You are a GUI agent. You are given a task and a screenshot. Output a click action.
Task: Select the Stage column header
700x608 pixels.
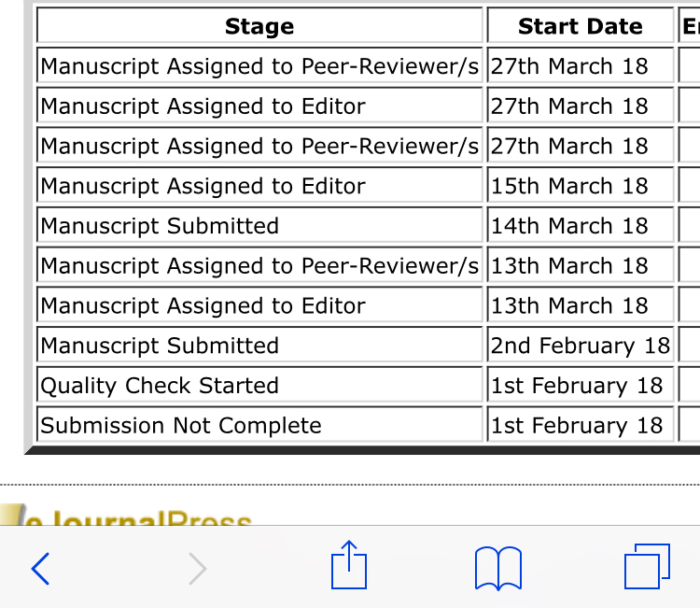pos(259,26)
